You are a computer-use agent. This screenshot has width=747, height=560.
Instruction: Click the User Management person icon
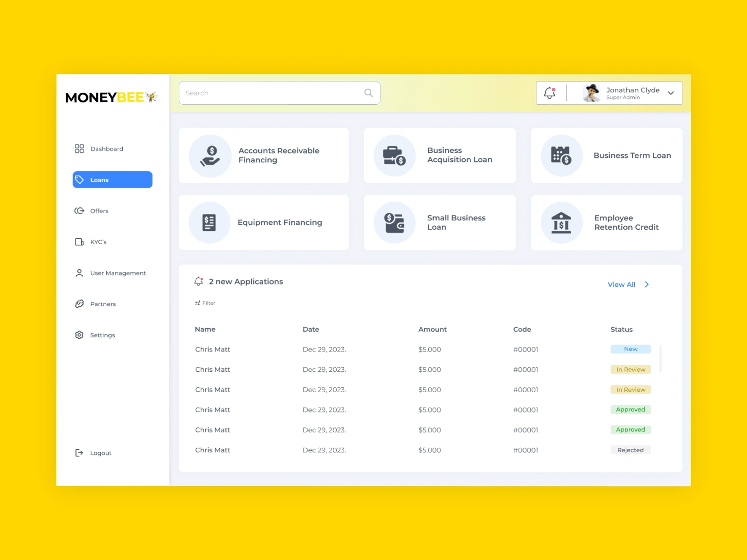click(79, 273)
